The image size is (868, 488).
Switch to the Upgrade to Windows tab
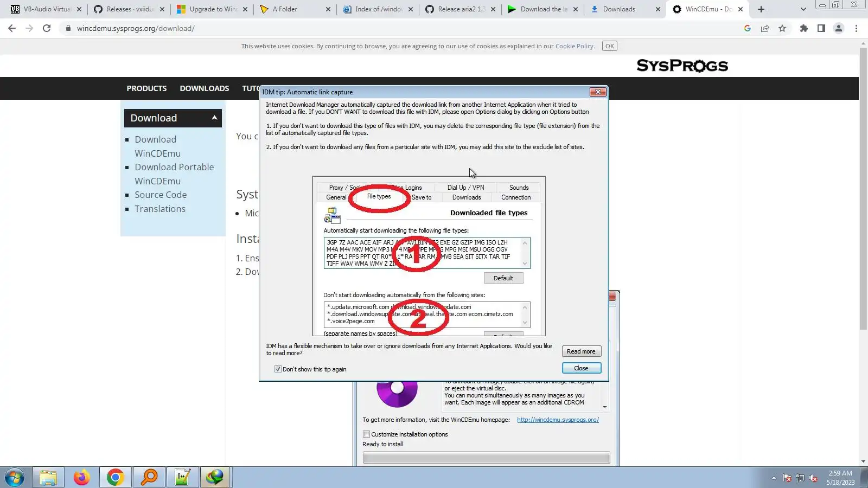213,9
